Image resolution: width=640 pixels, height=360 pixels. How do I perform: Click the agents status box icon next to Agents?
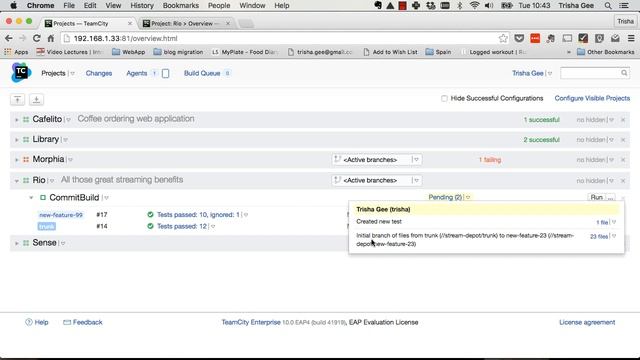pyautogui.click(x=165, y=73)
